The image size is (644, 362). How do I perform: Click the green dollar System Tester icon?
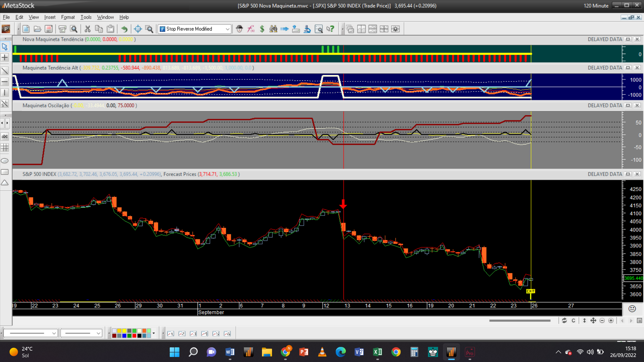point(262,29)
